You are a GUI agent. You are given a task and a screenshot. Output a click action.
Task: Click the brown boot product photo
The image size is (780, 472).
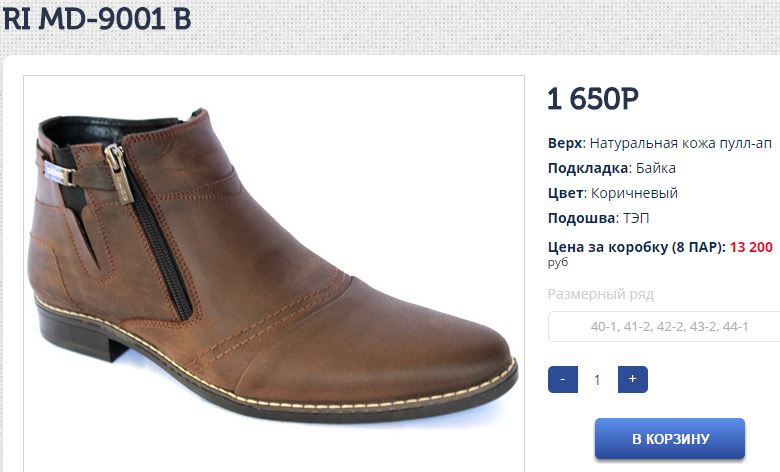274,273
